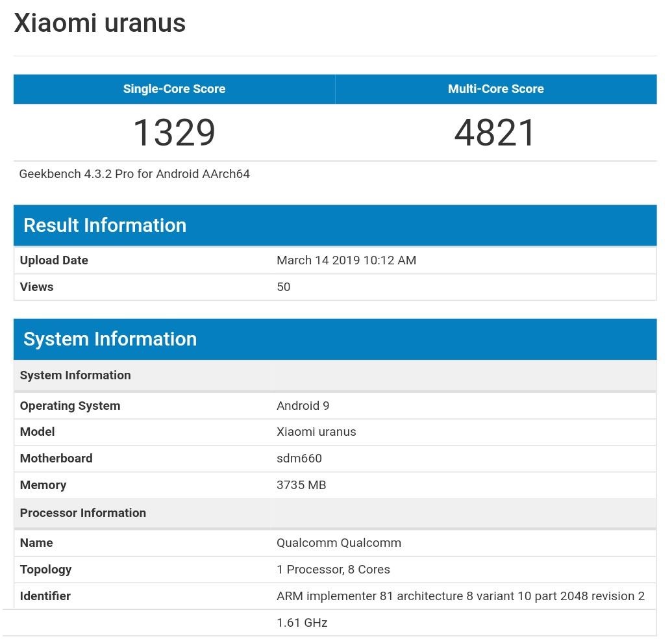Viewport: 672px width, 643px height.
Task: Click the Result Information section header
Action: point(105,225)
